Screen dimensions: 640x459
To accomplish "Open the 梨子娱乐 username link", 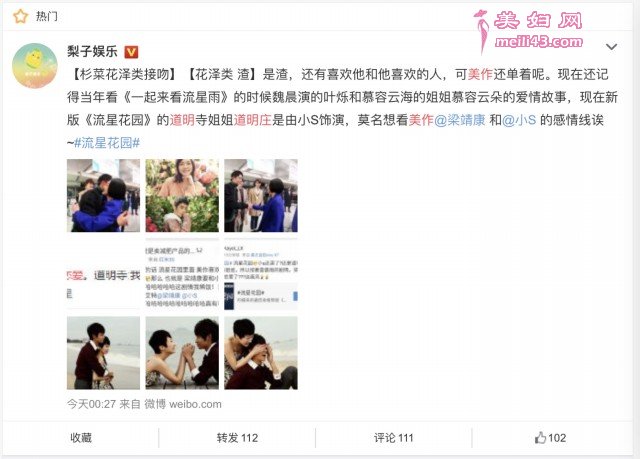I will [x=93, y=51].
